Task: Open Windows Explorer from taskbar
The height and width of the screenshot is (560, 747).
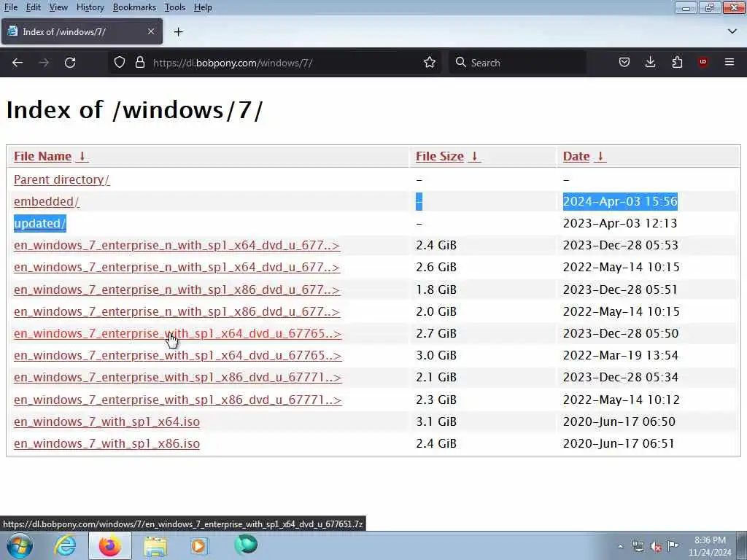Action: point(155,545)
